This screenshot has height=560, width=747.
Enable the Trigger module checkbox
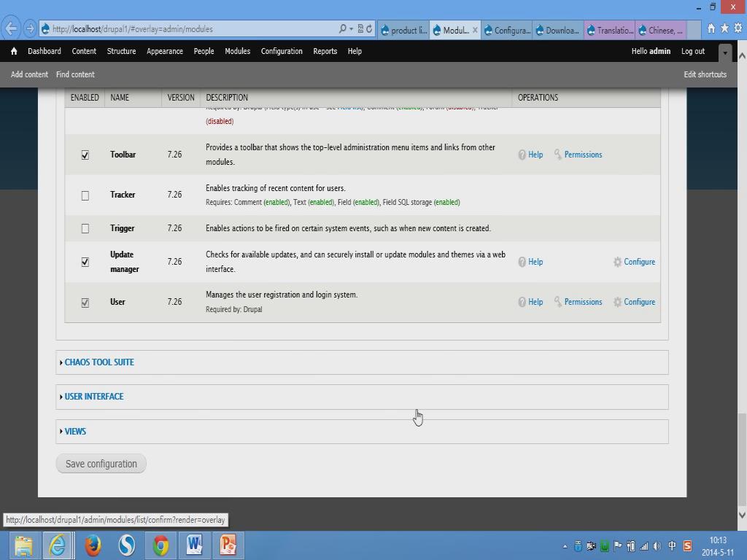(85, 228)
